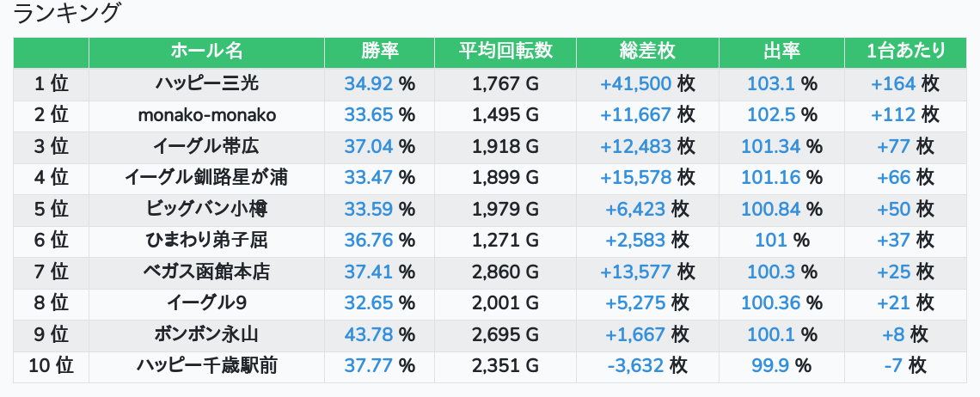Click the ホール名 column header
Image resolution: width=980 pixels, height=397 pixels.
(x=206, y=52)
